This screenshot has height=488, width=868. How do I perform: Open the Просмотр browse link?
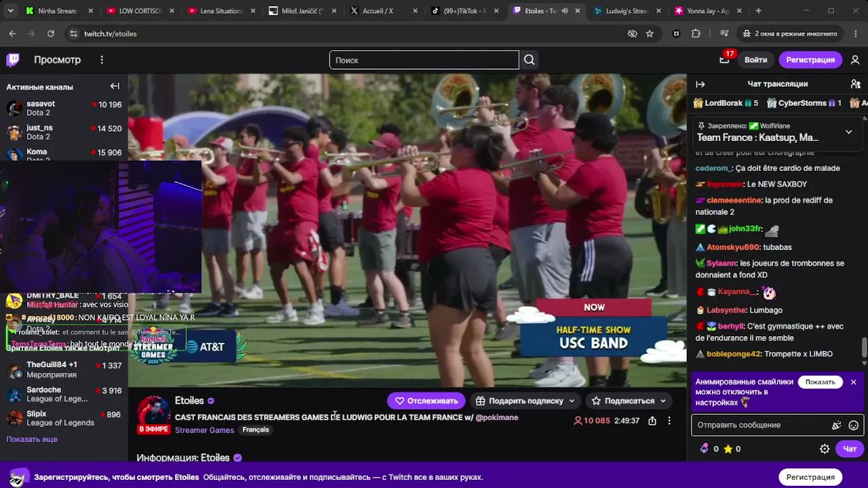point(58,60)
